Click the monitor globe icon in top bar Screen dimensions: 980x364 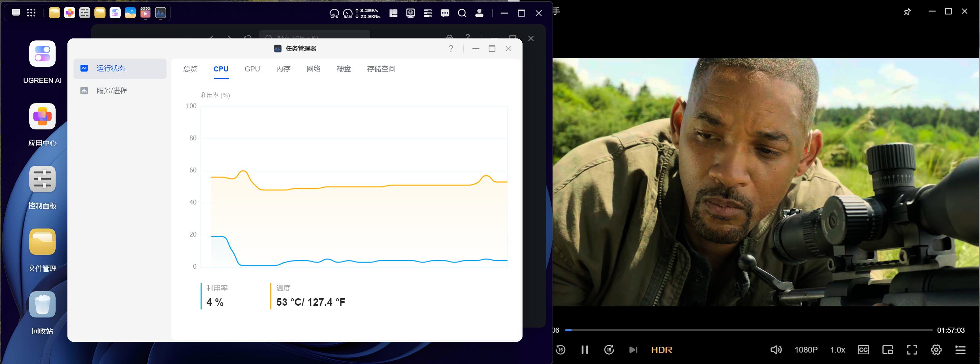click(x=411, y=13)
